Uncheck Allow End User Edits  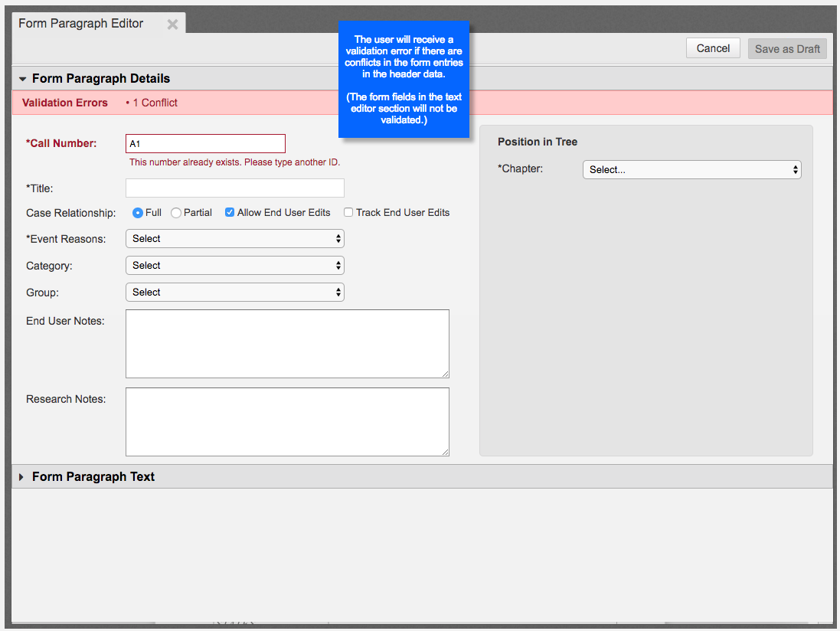click(x=229, y=212)
